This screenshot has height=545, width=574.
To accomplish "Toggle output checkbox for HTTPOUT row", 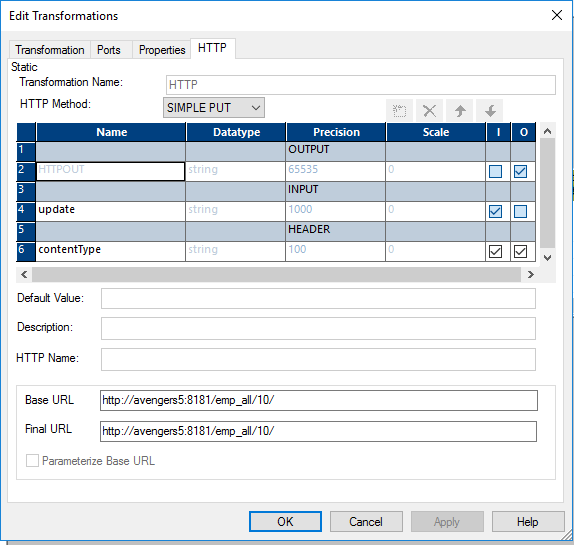I will 520,171.
